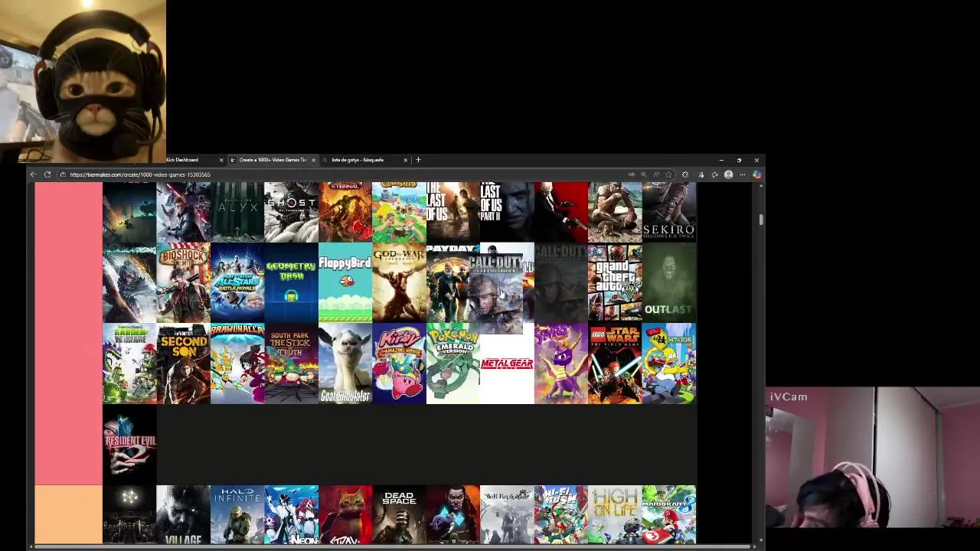Select the Payday 2 cover
The image size is (980, 551).
point(448,282)
